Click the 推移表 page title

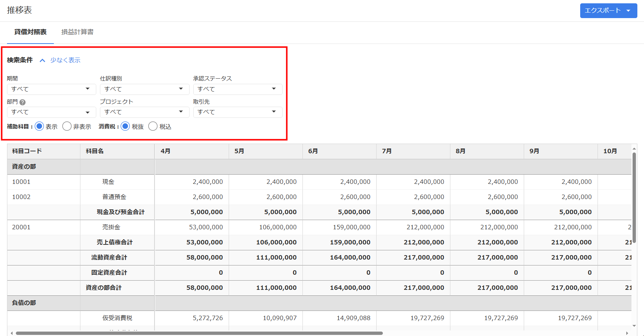[x=19, y=10]
